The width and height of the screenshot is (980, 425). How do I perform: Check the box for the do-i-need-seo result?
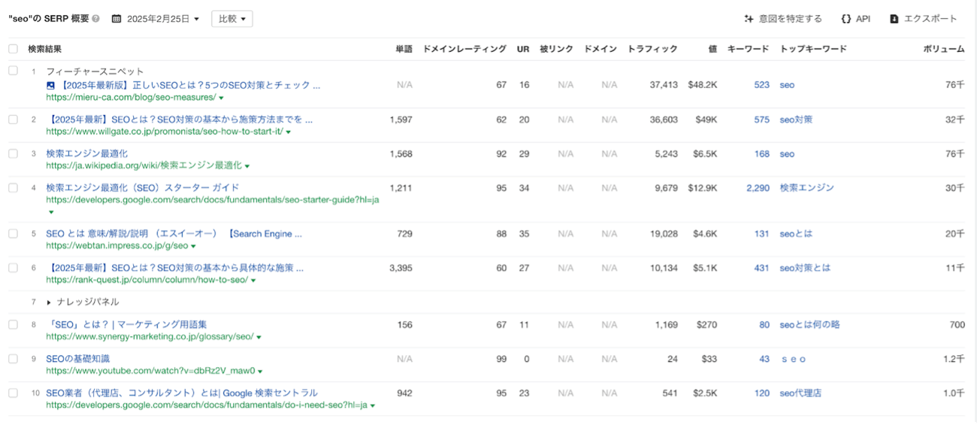[x=13, y=393]
